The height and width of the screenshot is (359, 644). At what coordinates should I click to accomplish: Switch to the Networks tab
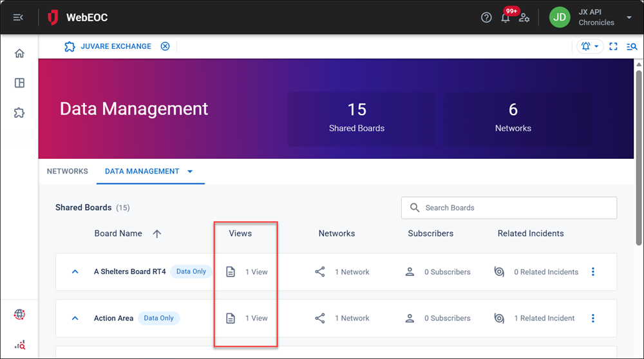click(x=68, y=171)
